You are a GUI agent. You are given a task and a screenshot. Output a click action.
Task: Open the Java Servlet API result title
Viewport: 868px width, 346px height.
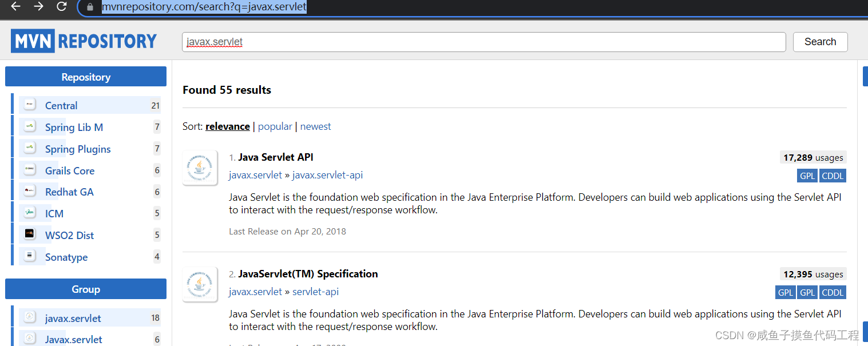coord(276,157)
